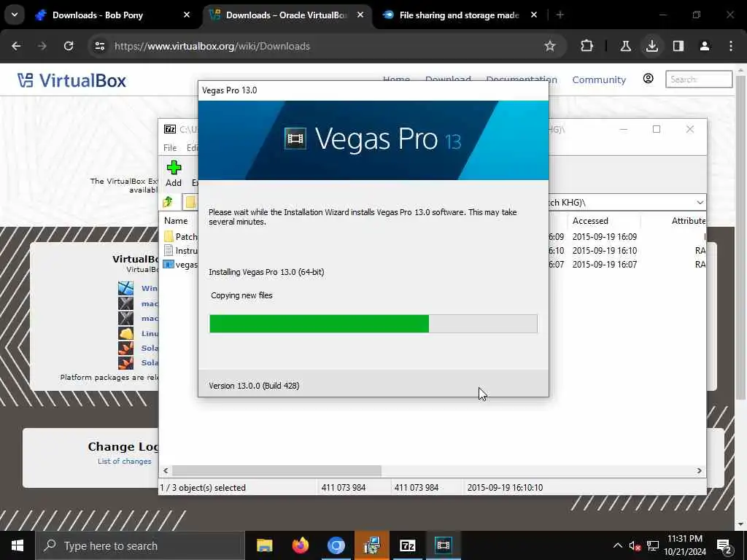The image size is (747, 560).
Task: Open the VirtualBox user account icon
Action: (x=648, y=79)
